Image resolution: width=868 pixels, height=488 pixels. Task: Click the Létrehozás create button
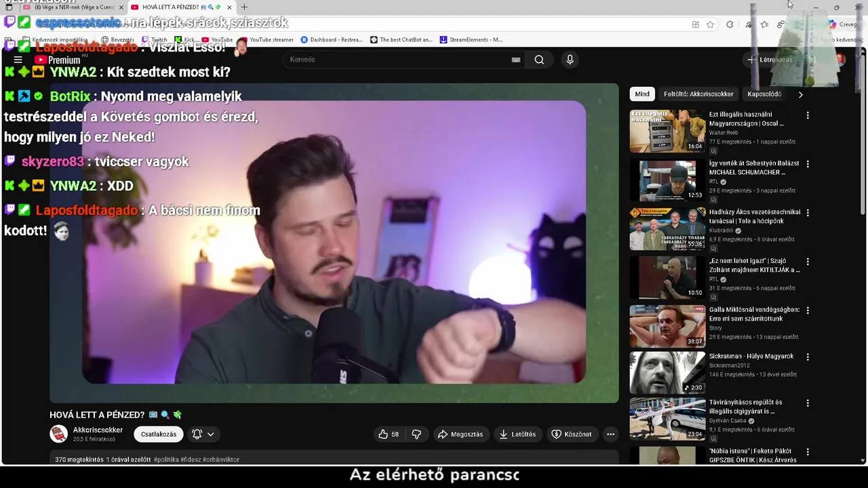[x=770, y=60]
